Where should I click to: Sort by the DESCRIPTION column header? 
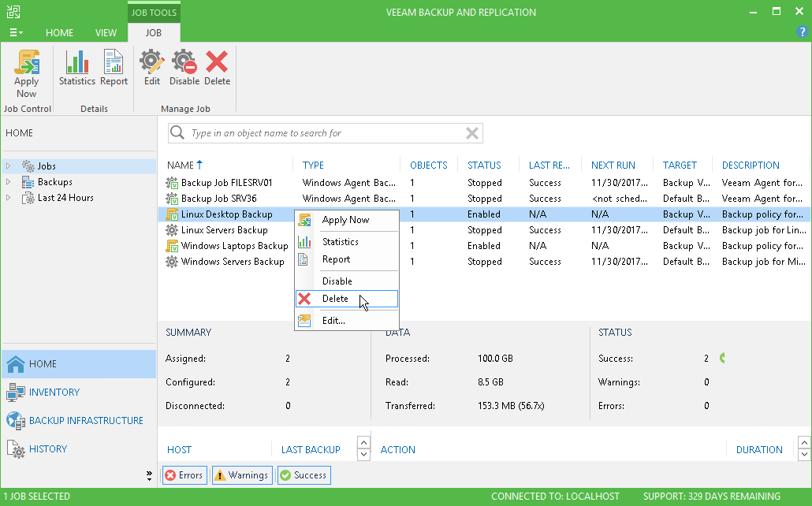[751, 165]
